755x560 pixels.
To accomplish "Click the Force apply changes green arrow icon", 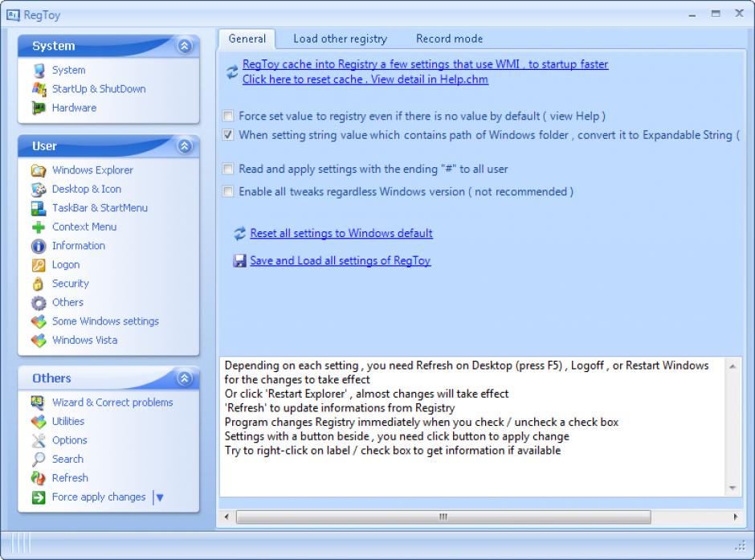I will [x=39, y=497].
